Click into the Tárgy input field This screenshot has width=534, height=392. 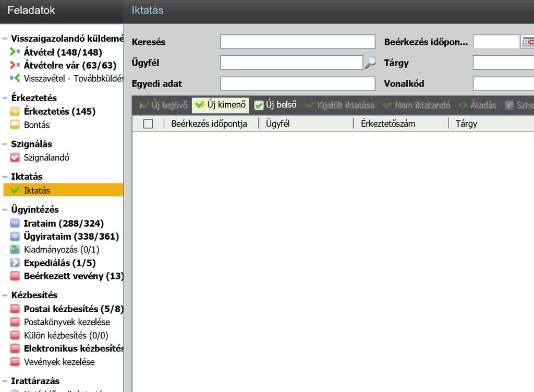503,63
